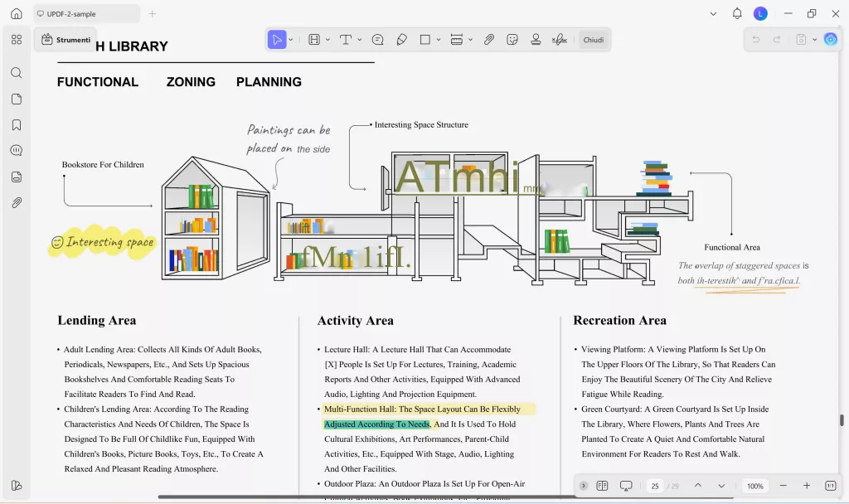The width and height of the screenshot is (849, 504).
Task: Add a sticky note comment
Action: (x=378, y=39)
